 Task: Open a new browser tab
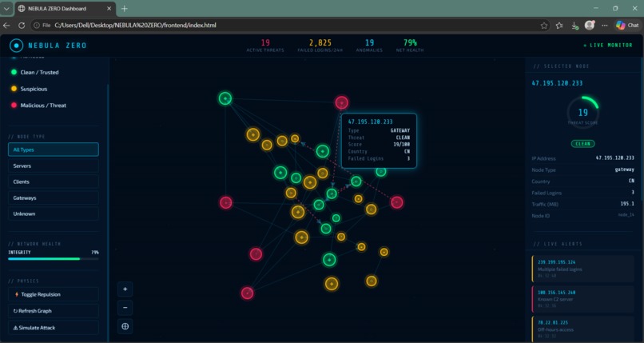click(125, 9)
